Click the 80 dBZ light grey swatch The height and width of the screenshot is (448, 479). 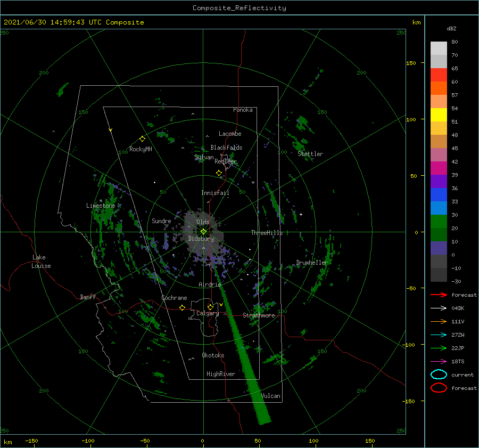(439, 48)
